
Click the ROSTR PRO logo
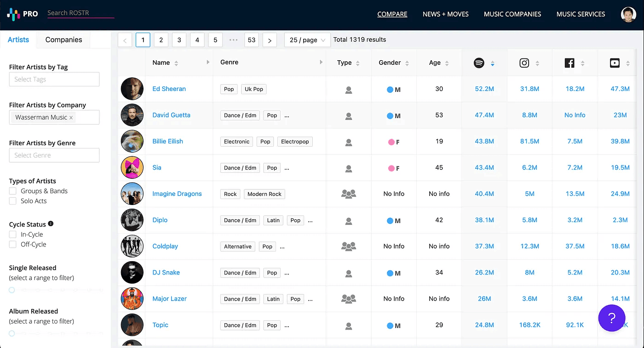pos(22,14)
